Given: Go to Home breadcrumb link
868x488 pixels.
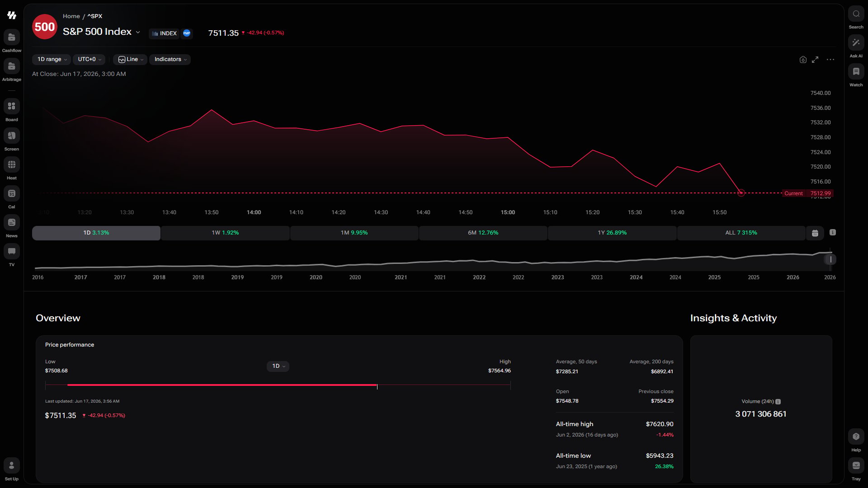Looking at the screenshot, I should (71, 16).
